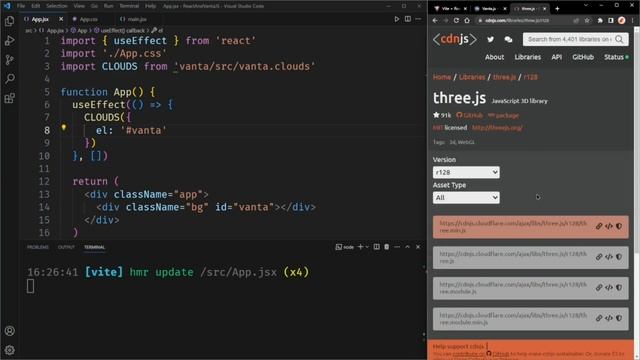Click the Home breadcrumb link
This screenshot has width=640, height=360.
pos(442,77)
